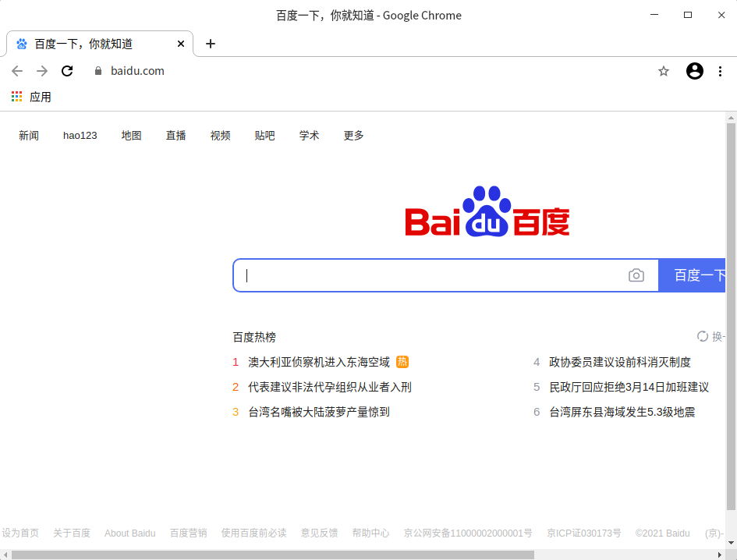Click the padlock site info icon
The height and width of the screenshot is (560, 737).
(x=97, y=71)
